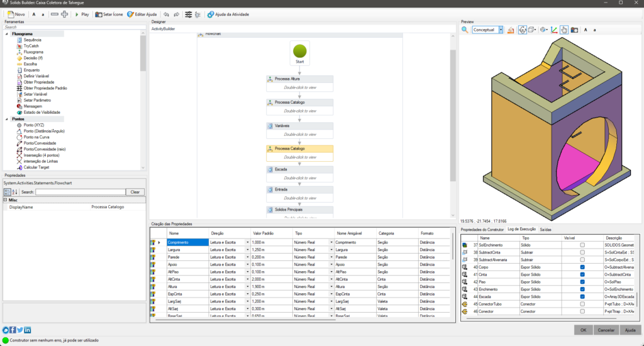Click the large 'A' icon in Preview toolbar
The width and height of the screenshot is (644, 346).
[586, 30]
